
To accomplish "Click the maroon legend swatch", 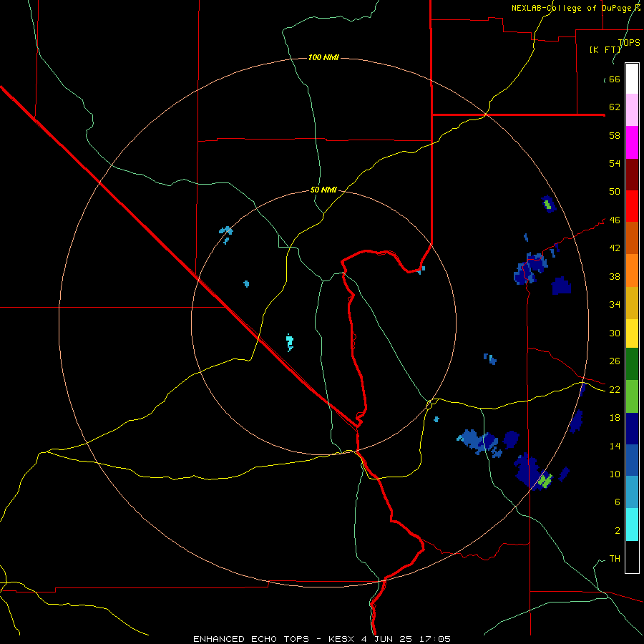I will click(x=632, y=174).
